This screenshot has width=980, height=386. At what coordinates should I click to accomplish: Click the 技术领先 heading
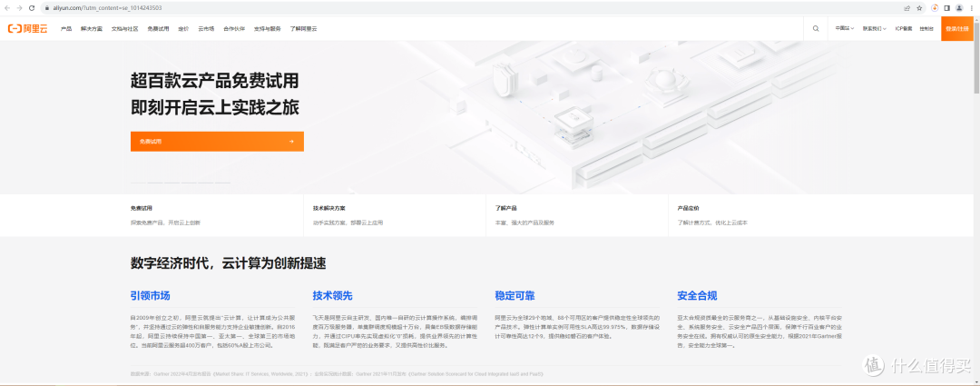[332, 295]
